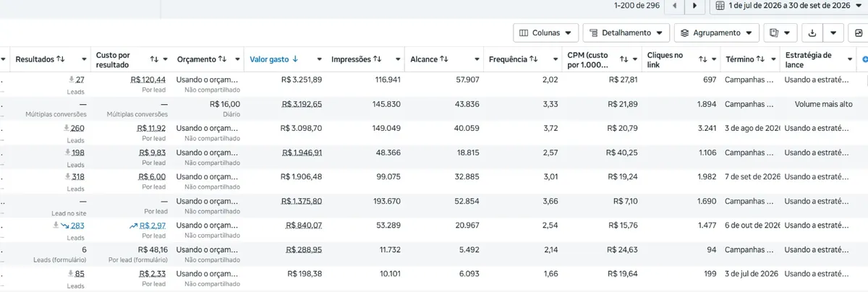The height and width of the screenshot is (292, 868).
Task: Open Custo por resultado column options arrow
Action: click(166, 59)
